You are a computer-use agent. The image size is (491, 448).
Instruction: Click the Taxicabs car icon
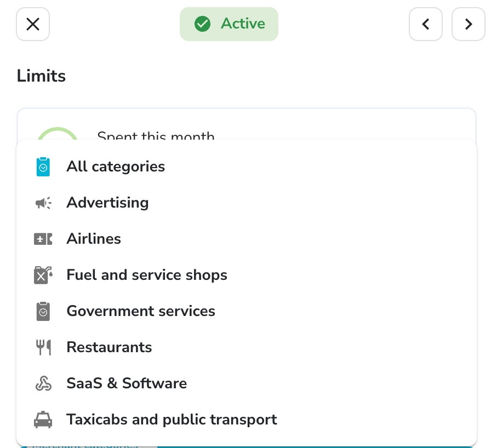point(43,420)
